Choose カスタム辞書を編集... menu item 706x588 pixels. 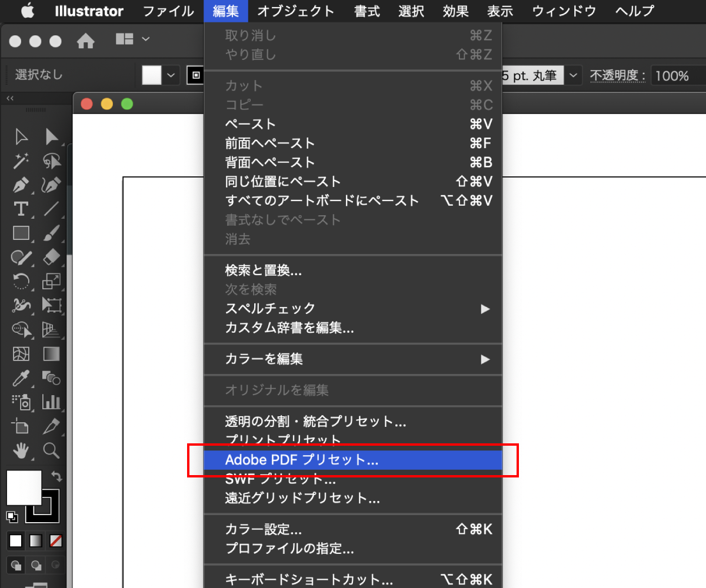tap(352, 328)
